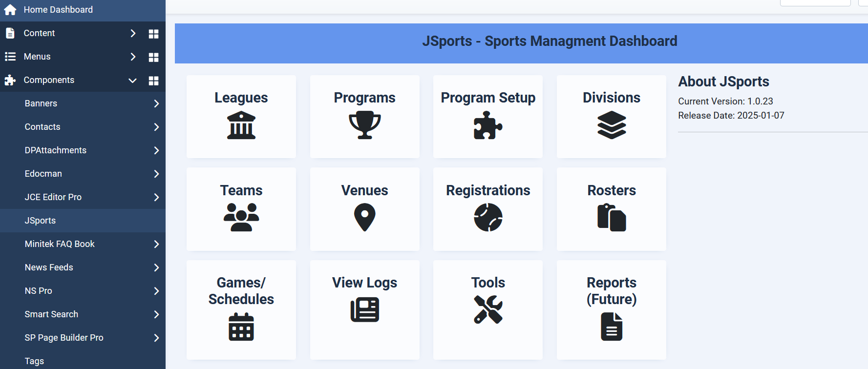Open the Contacts component menu item

tap(42, 127)
